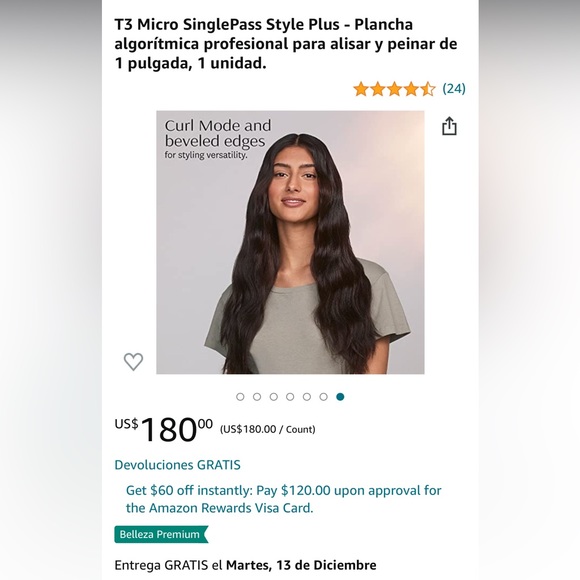Open the 24 customer reviews link
Viewport: 580px width, 580px height.
[454, 89]
